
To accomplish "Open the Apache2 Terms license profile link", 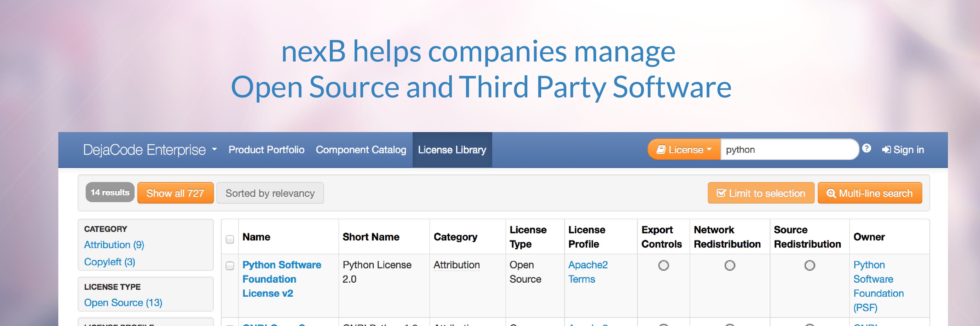I will 588,272.
